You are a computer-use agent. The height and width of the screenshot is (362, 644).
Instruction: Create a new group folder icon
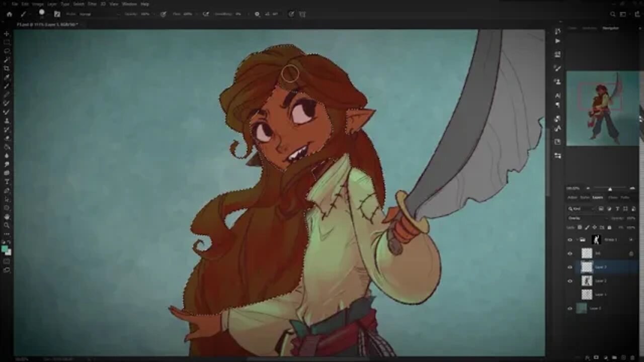[x=614, y=357]
